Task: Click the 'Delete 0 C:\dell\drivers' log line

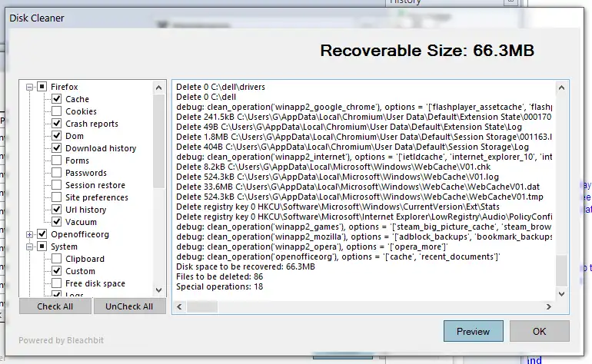Action: point(221,87)
